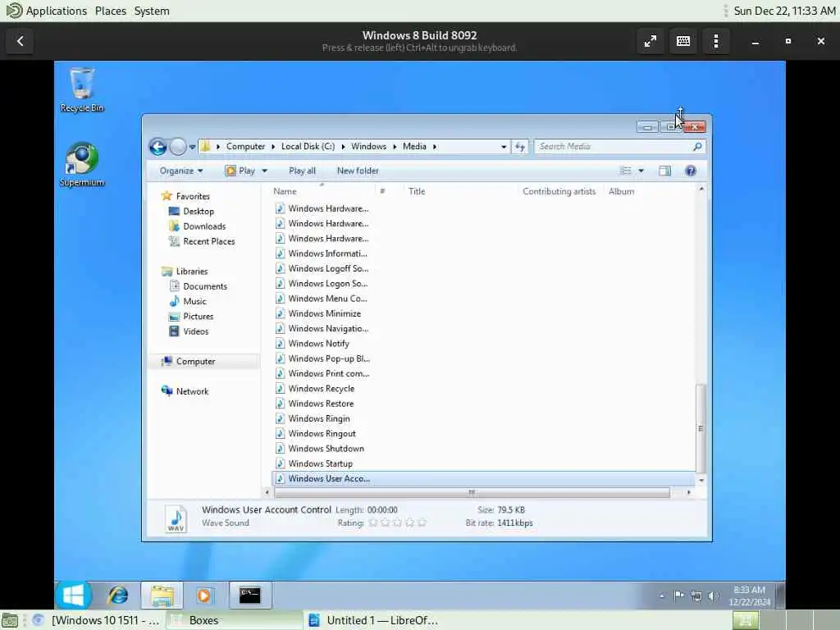Open the view options dropdown arrow

(x=641, y=171)
